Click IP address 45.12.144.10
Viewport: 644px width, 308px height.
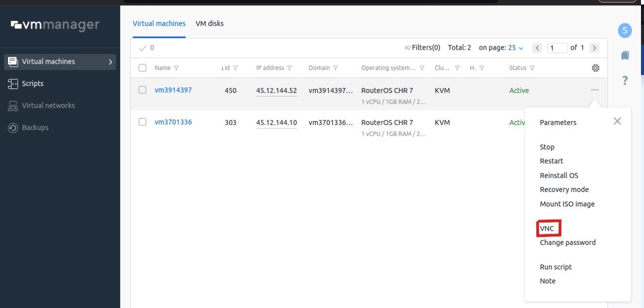276,123
